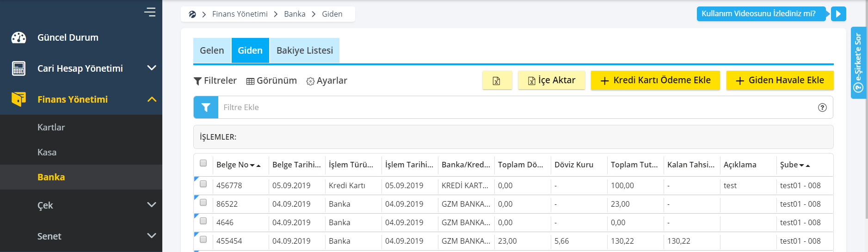This screenshot has width=868, height=252.
Task: Click the 100,00 total amount cell
Action: tap(622, 185)
